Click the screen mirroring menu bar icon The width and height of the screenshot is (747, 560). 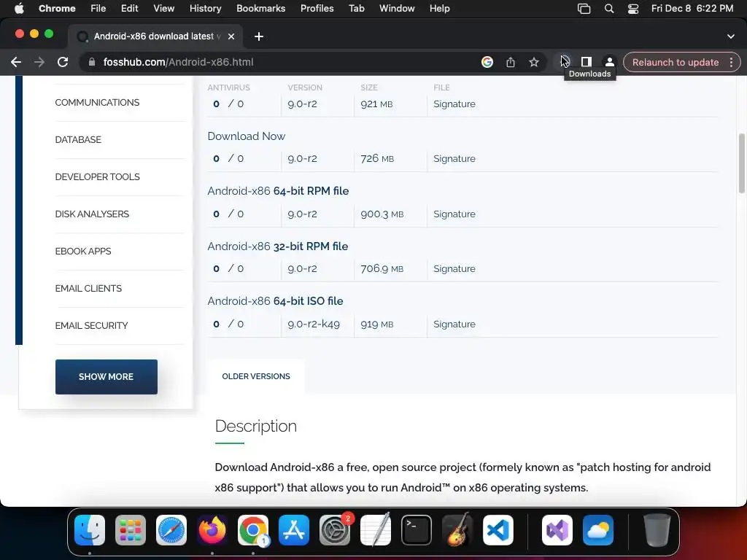coord(584,8)
